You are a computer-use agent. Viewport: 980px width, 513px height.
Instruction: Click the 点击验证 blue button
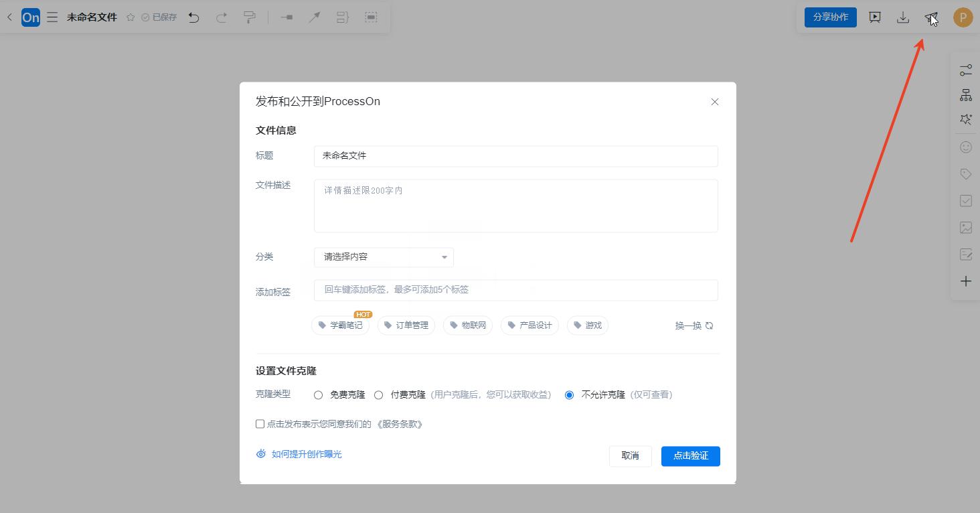point(690,456)
